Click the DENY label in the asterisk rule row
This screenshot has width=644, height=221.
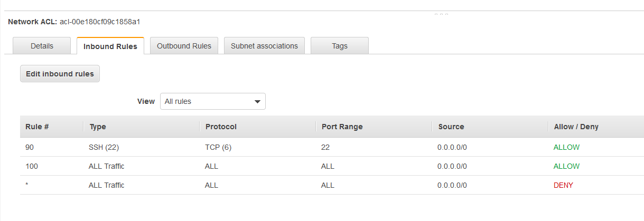pyautogui.click(x=563, y=185)
